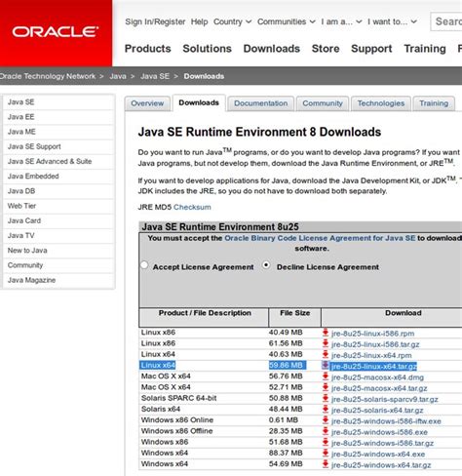The height and width of the screenshot is (476, 462).
Task: Open Java DB in the sidebar
Action: tap(58, 191)
